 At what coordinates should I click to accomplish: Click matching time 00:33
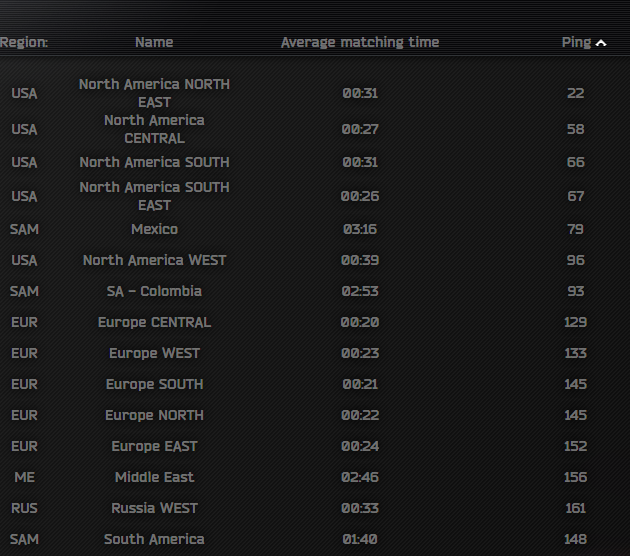360,508
